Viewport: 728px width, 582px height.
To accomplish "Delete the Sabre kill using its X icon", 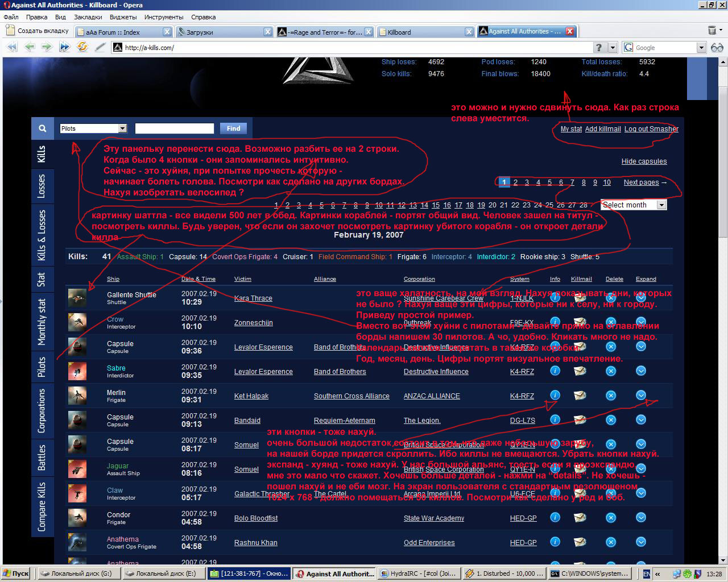I will (611, 371).
